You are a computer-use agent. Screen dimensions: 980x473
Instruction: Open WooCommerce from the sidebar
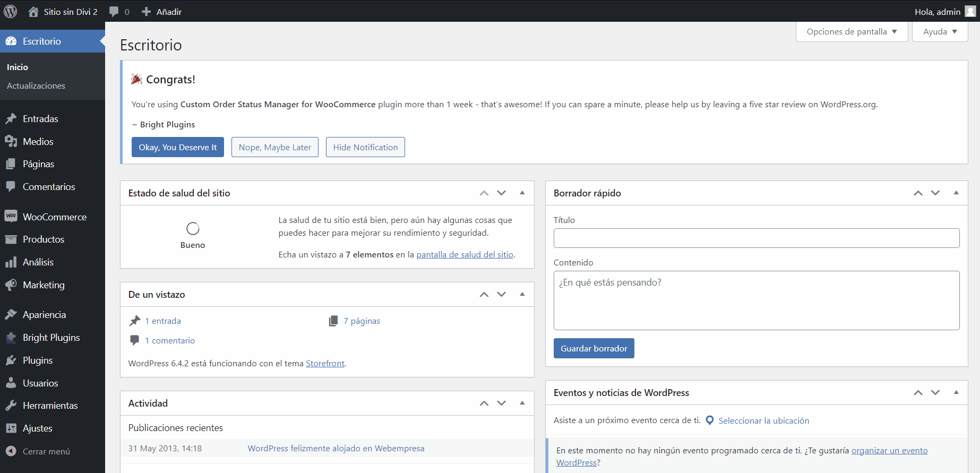tap(54, 217)
